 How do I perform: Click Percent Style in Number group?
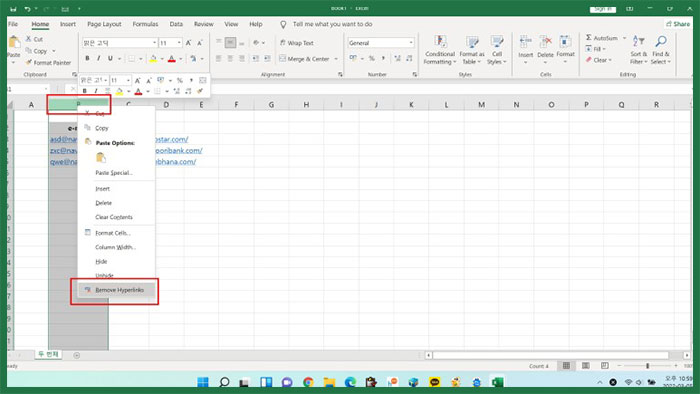(371, 58)
